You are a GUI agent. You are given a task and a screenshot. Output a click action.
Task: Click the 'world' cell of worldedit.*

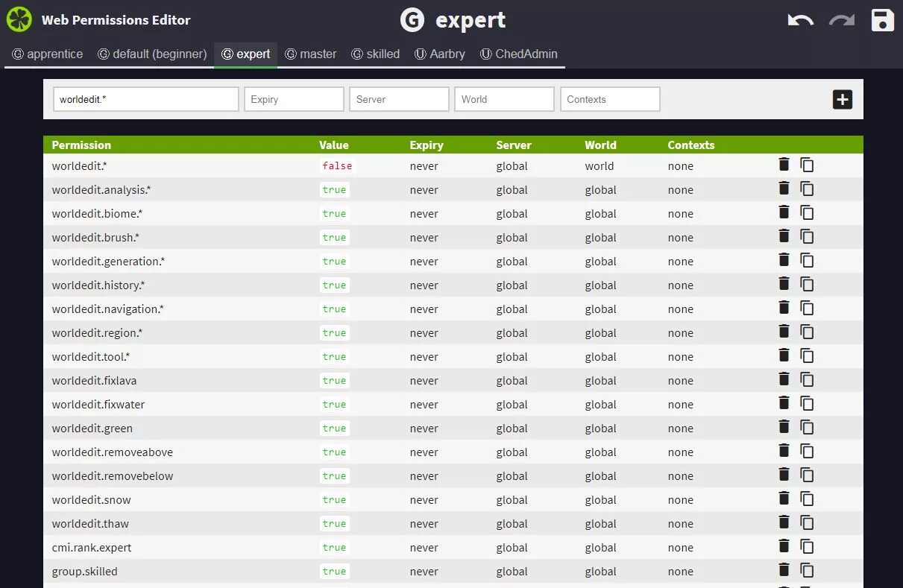pyautogui.click(x=600, y=166)
